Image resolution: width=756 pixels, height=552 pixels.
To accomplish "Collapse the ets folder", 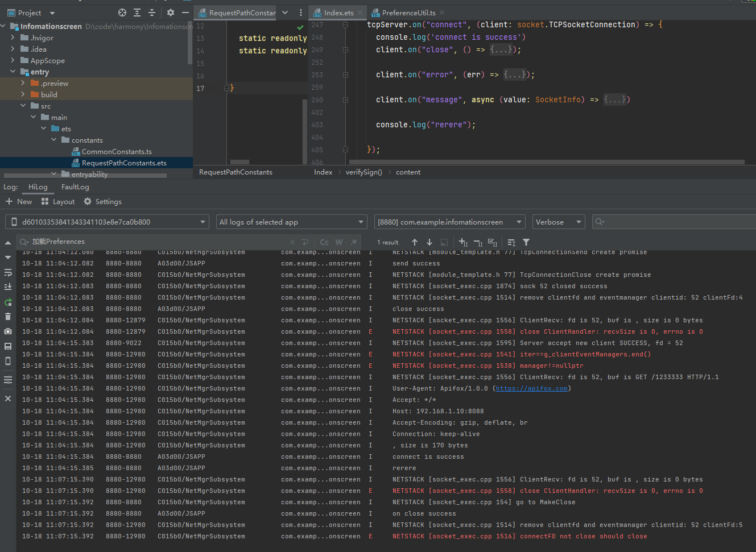I will pos(44,128).
